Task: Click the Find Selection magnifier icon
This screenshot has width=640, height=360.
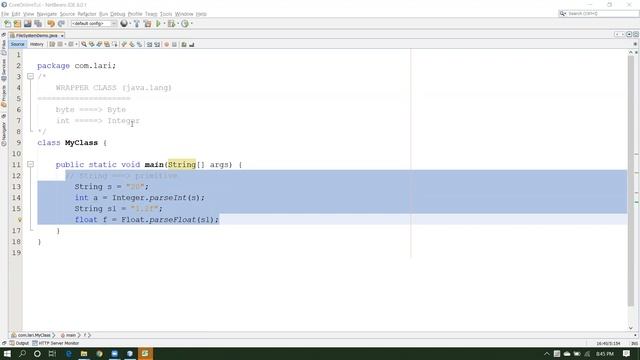Action: pyautogui.click(x=84, y=44)
